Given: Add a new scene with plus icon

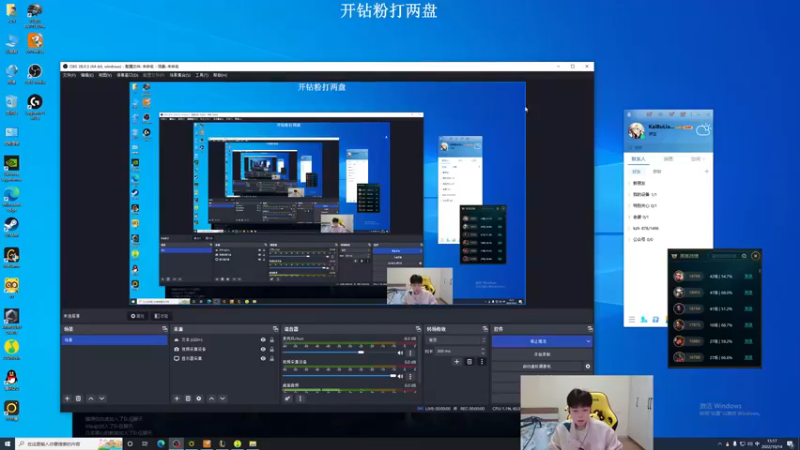Looking at the screenshot, I should tap(67, 398).
